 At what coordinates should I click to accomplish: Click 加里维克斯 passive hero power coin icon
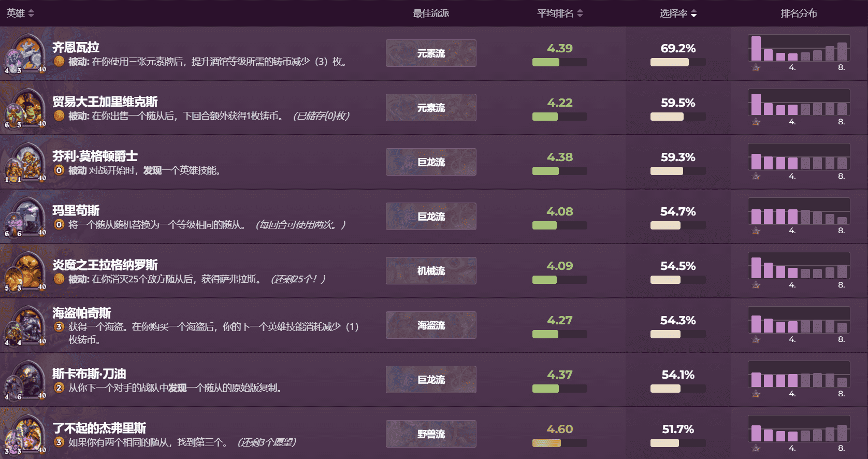click(x=59, y=116)
